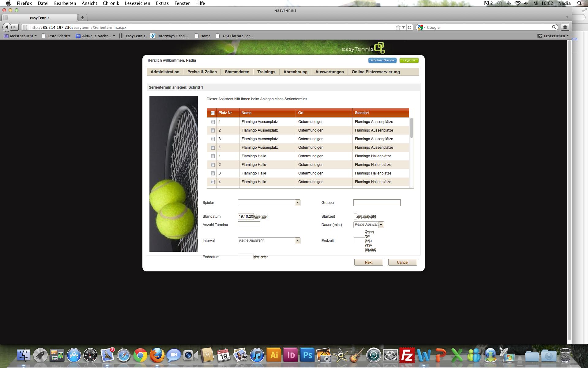Viewport: 588px width, 368px height.
Task: Open Photoshop from the dock
Action: [307, 355]
